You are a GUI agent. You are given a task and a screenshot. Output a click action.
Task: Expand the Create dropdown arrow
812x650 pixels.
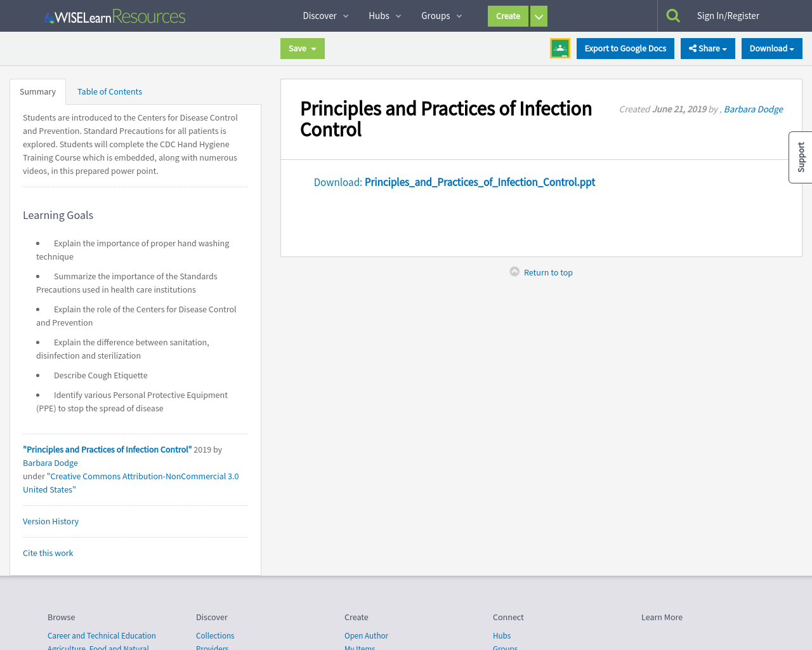(538, 16)
